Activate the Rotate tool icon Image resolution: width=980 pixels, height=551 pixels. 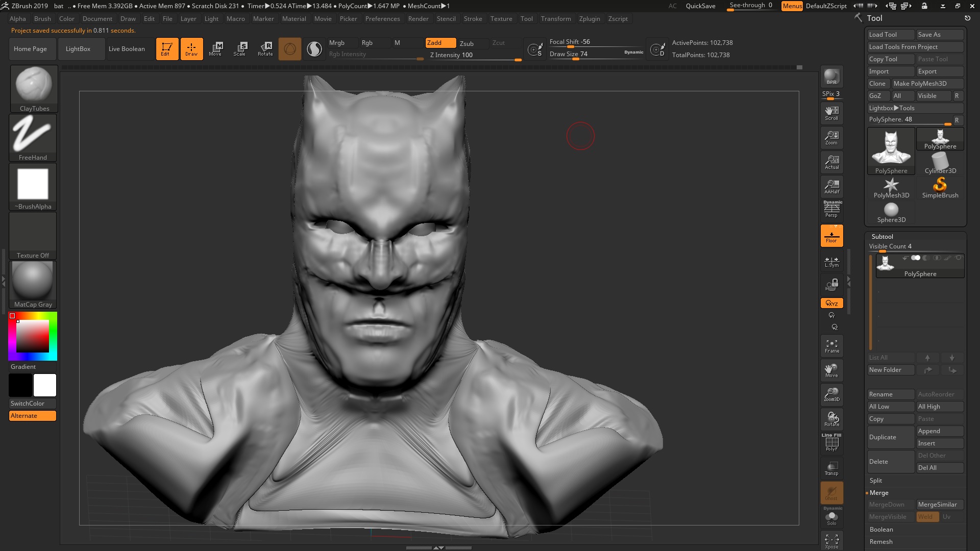click(265, 49)
